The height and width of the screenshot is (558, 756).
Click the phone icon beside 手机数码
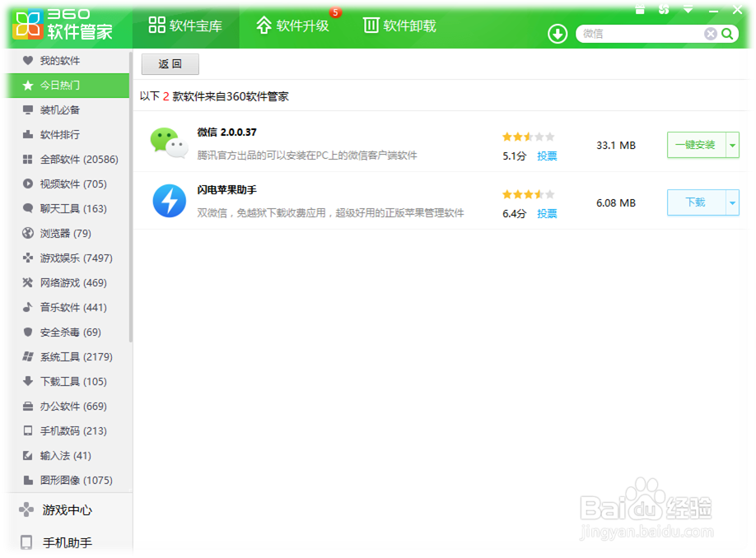click(x=28, y=430)
